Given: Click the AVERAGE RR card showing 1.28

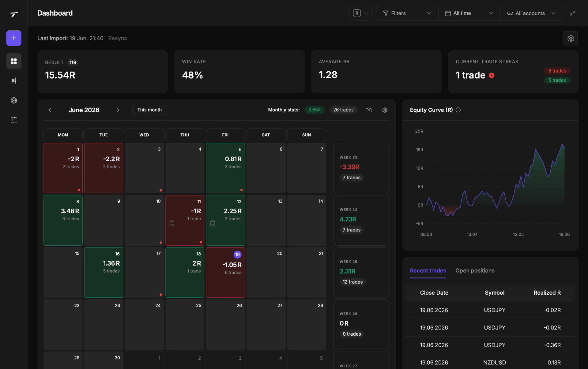Looking at the screenshot, I should [376, 72].
